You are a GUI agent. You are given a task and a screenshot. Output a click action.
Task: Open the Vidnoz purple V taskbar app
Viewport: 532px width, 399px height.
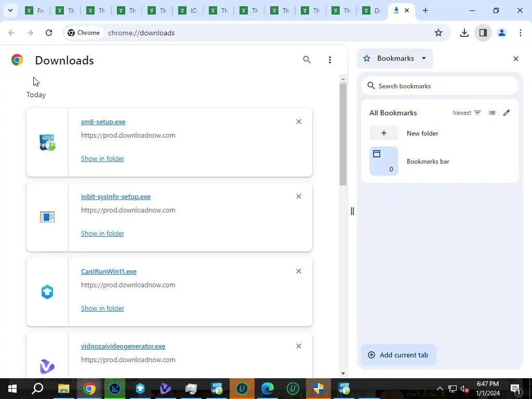point(166,389)
